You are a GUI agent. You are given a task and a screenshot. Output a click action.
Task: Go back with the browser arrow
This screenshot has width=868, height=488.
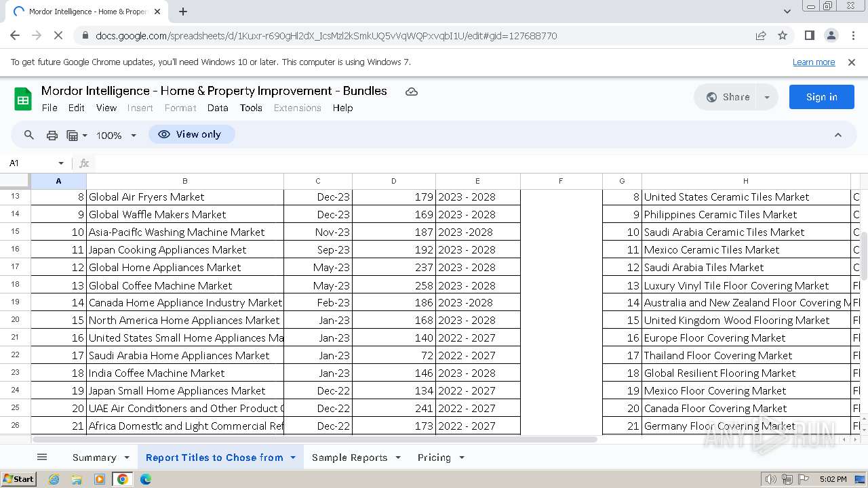tap(15, 35)
